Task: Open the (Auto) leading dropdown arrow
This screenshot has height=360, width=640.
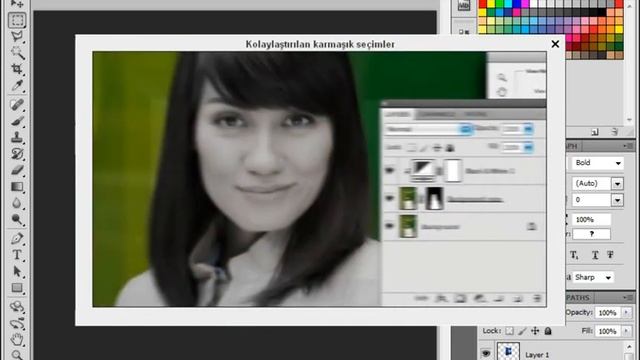Action: pos(617,184)
